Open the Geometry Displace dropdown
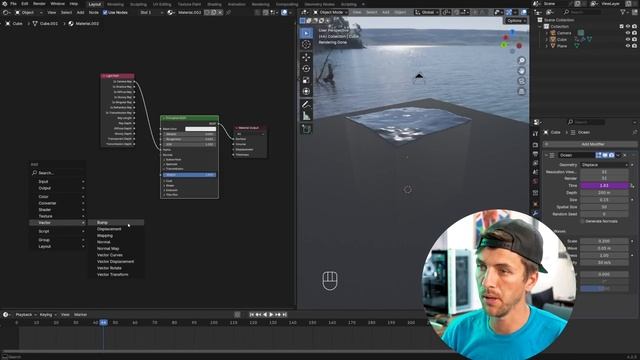This screenshot has height=360, width=640. 604,165
